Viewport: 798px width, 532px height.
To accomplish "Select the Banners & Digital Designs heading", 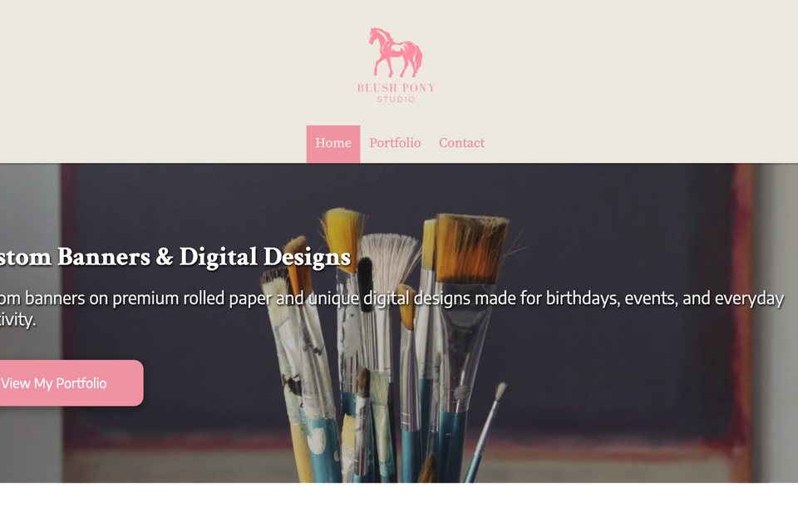I will 204,257.
